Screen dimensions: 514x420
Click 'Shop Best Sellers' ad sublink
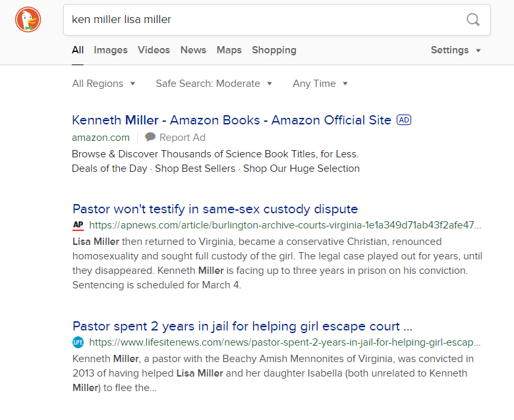(x=195, y=169)
